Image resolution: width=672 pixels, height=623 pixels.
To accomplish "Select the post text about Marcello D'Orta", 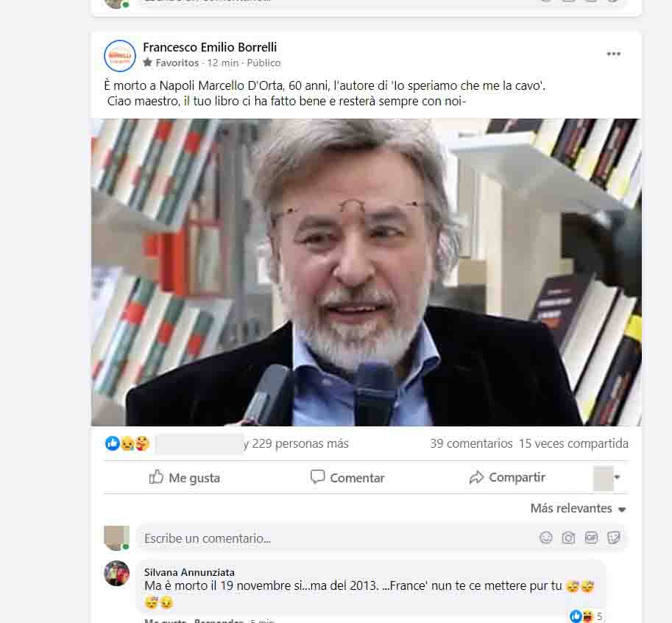I will 325,85.
